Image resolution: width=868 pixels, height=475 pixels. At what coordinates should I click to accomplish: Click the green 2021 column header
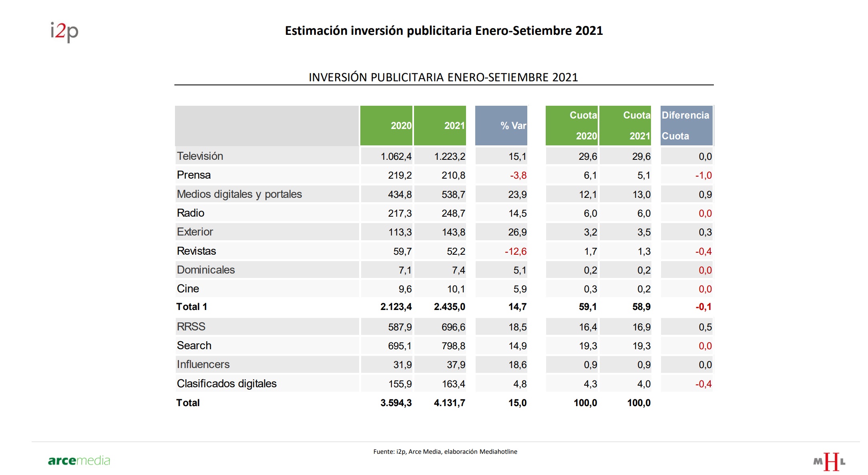tap(440, 125)
